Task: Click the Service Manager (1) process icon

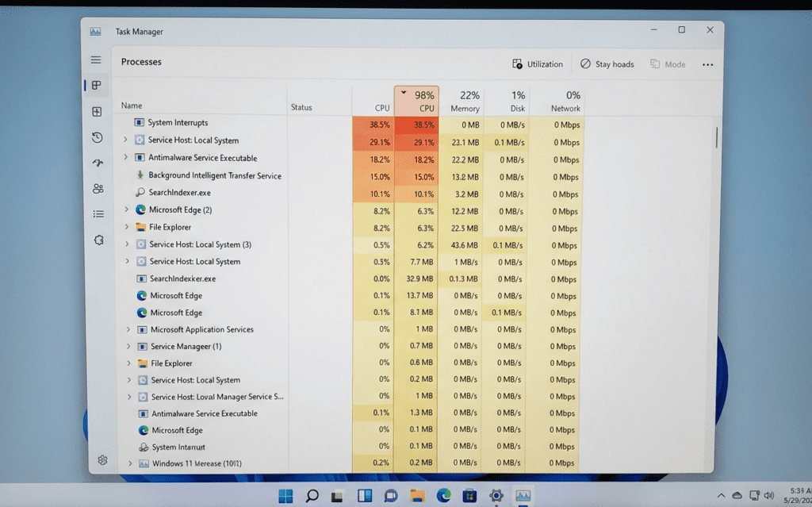Action: (143, 346)
